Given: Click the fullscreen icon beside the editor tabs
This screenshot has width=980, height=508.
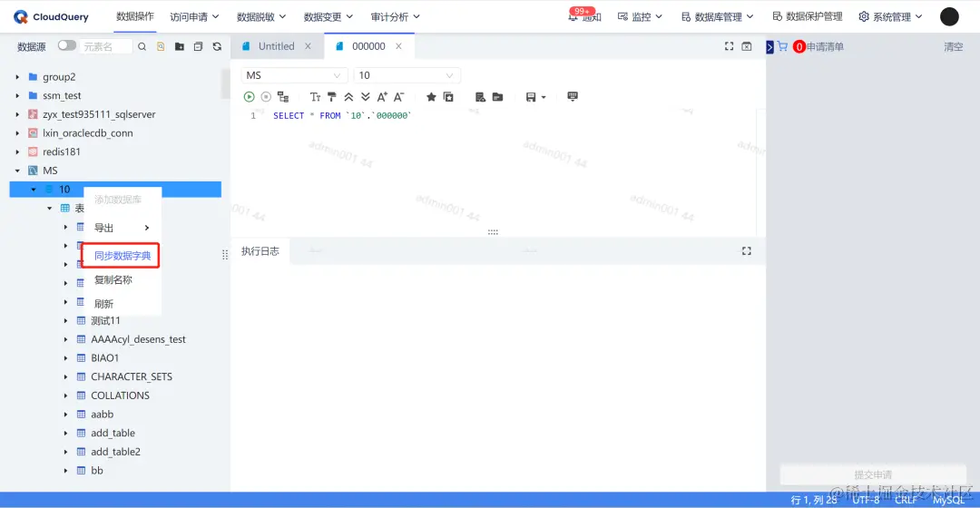Looking at the screenshot, I should pyautogui.click(x=729, y=46).
